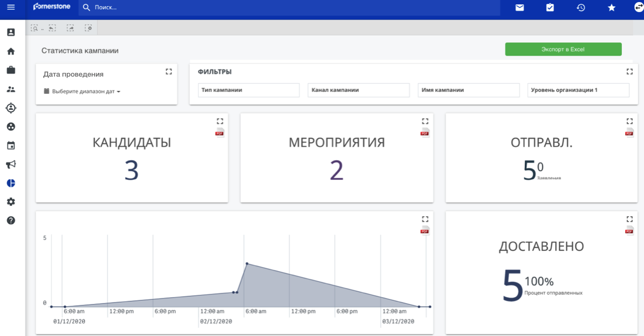This screenshot has width=644, height=336.
Task: Open the hamburger navigation menu
Action: (11, 8)
